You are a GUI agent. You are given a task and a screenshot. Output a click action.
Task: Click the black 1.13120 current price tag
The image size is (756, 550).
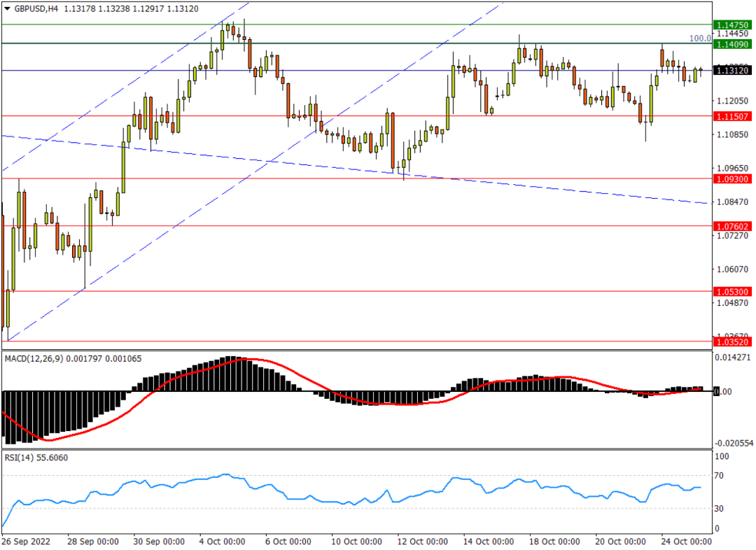pos(732,71)
